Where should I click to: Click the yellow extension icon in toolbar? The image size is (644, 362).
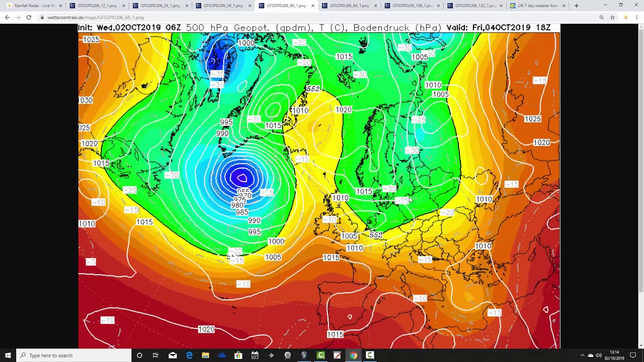(x=625, y=17)
